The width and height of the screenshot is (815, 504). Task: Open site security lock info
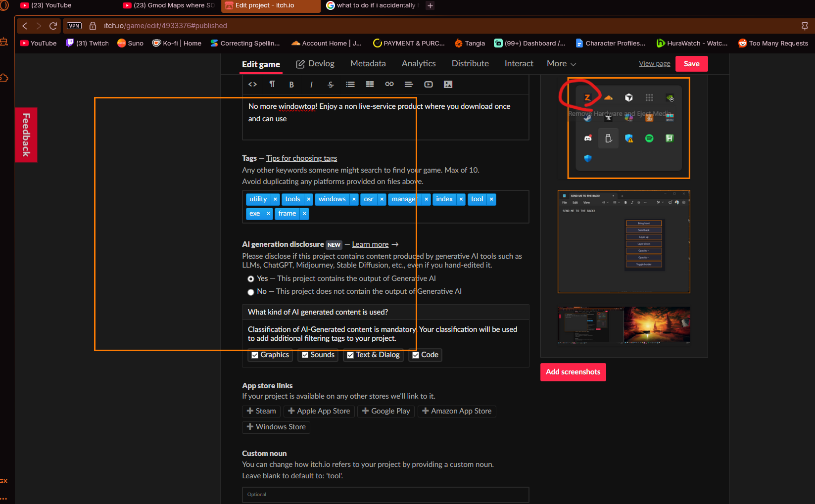click(x=93, y=26)
